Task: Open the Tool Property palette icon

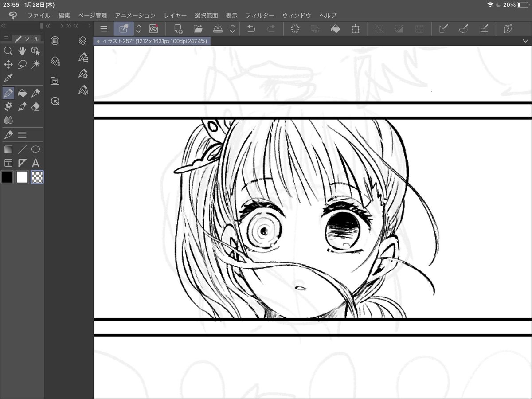Action: (82, 74)
